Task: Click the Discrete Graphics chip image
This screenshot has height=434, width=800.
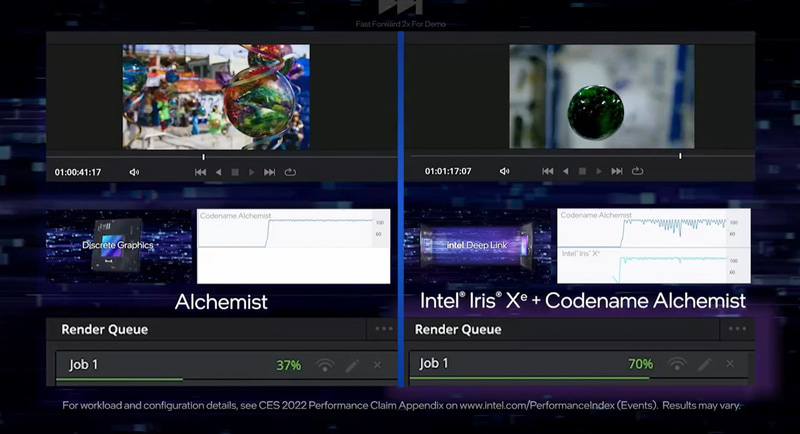Action: pos(119,246)
